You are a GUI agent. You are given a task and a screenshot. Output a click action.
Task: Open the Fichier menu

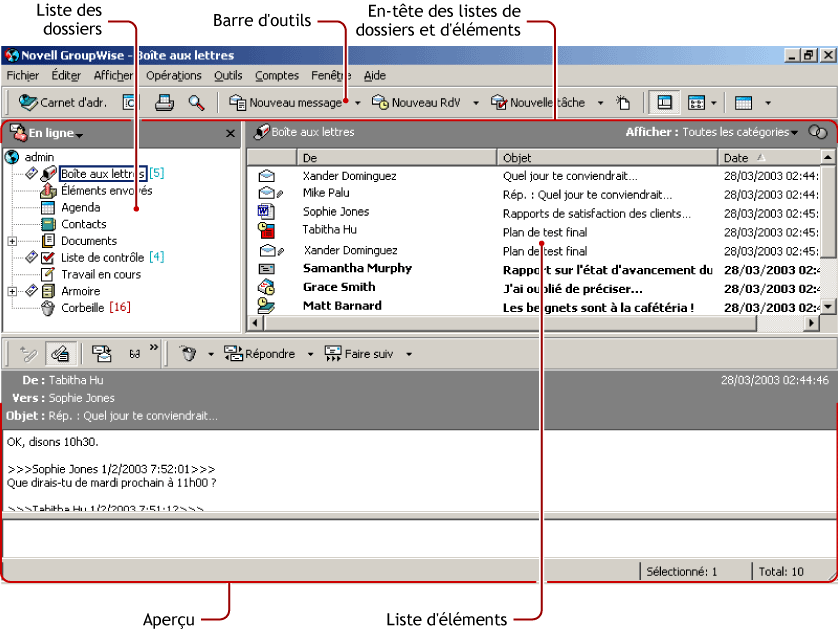[21, 75]
